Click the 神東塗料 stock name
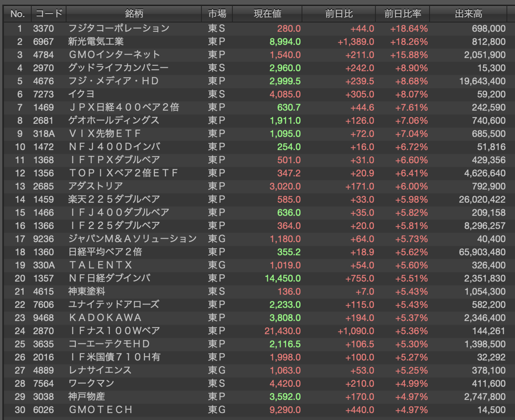 click(86, 291)
